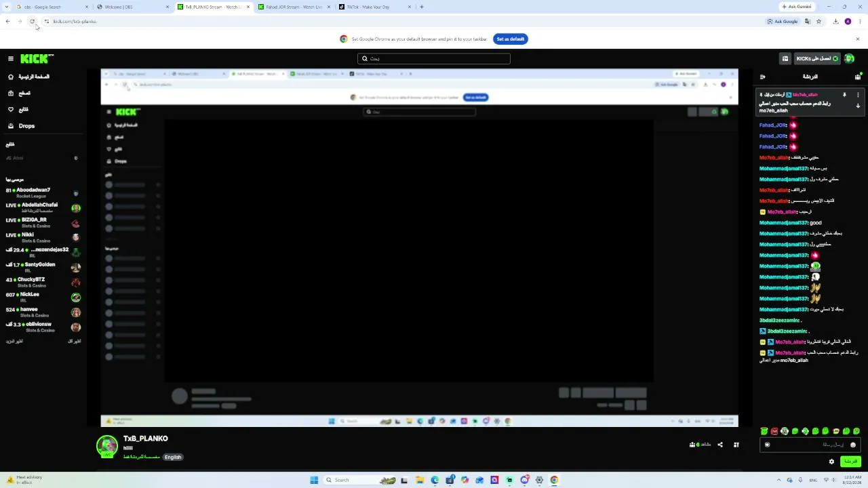This screenshot has width=868, height=488.
Task: Open the Drops page in sidebar
Action: coord(21,126)
